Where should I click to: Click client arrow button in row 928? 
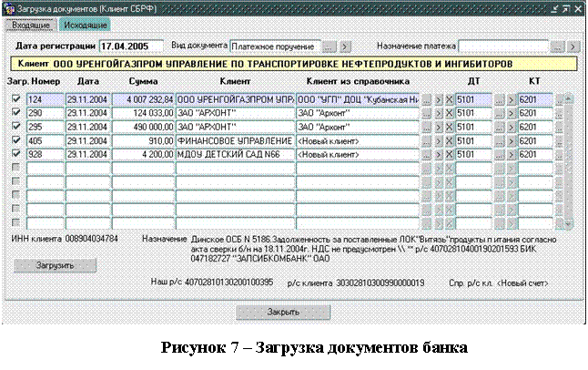[439, 155]
